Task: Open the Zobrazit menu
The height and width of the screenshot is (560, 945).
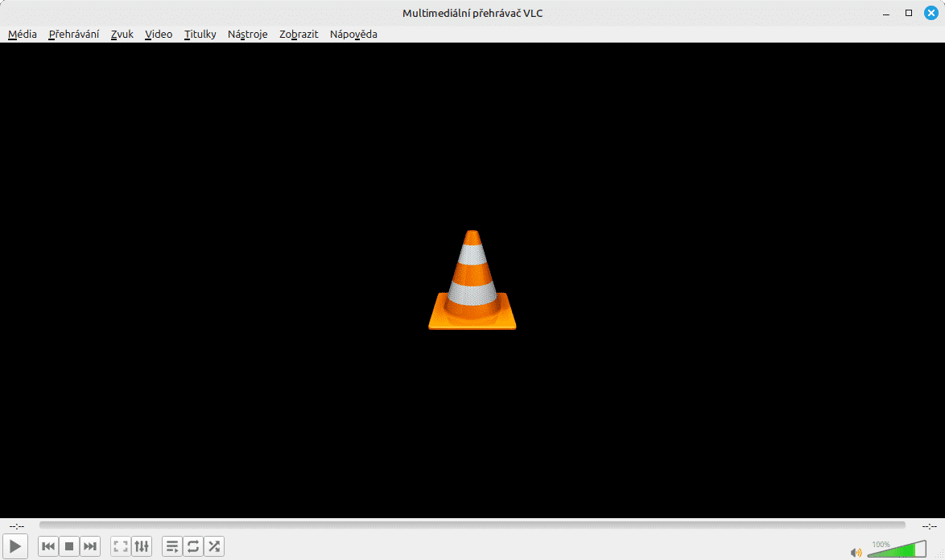Action: point(298,34)
